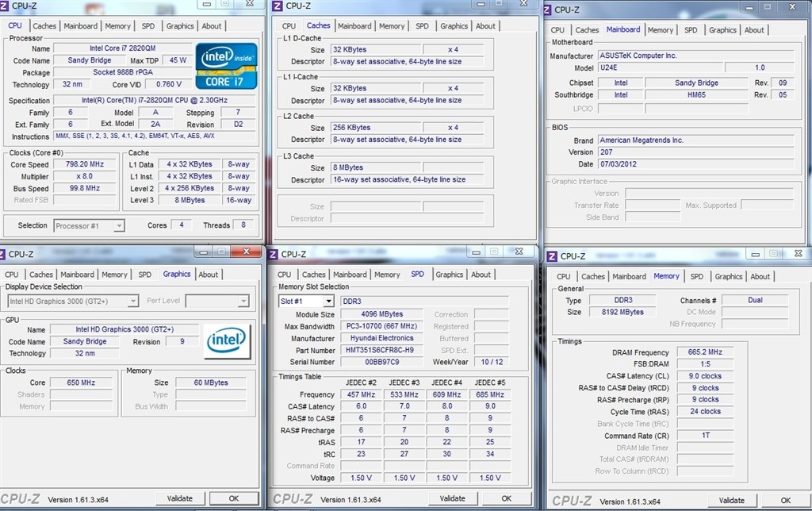Click the Hyundai Electronics manufacturer value
This screenshot has width=812, height=511.
[x=380, y=339]
